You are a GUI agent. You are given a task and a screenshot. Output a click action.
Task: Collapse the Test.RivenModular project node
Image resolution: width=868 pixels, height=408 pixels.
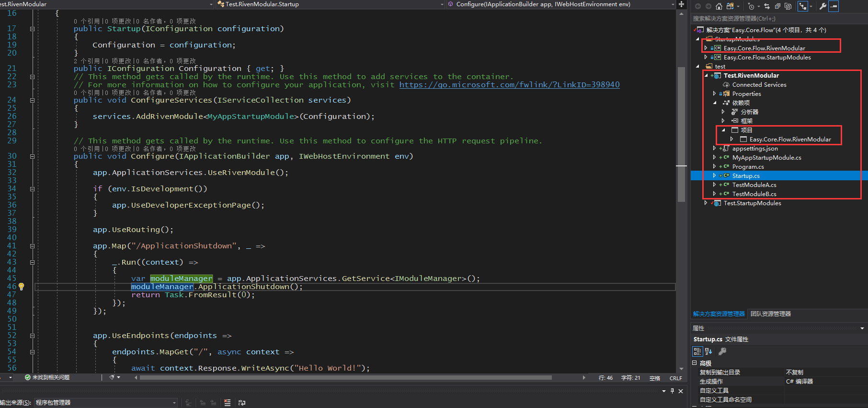pyautogui.click(x=706, y=76)
